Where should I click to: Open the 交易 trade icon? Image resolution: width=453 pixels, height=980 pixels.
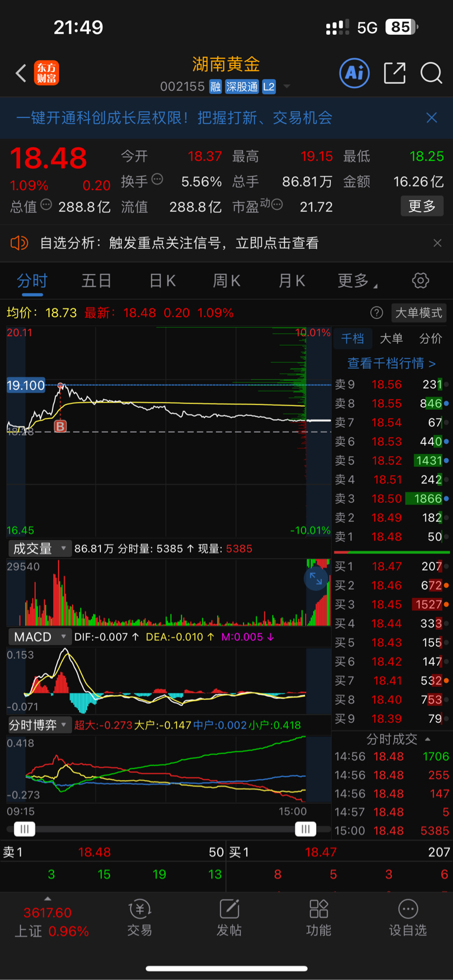point(140,918)
